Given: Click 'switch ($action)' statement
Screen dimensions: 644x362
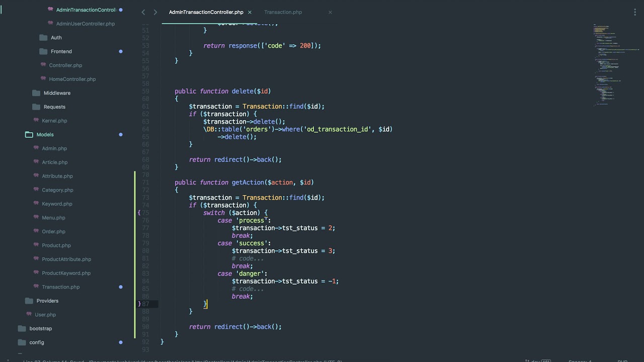Looking at the screenshot, I should [235, 213].
